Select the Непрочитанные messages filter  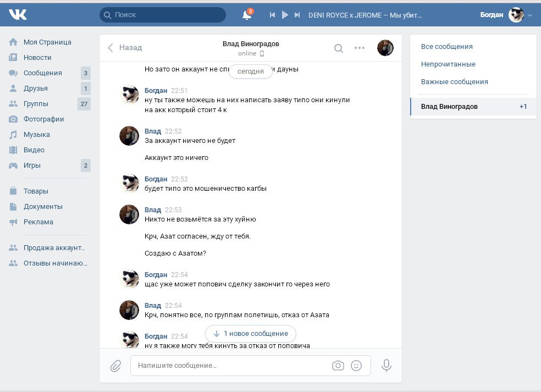point(448,64)
